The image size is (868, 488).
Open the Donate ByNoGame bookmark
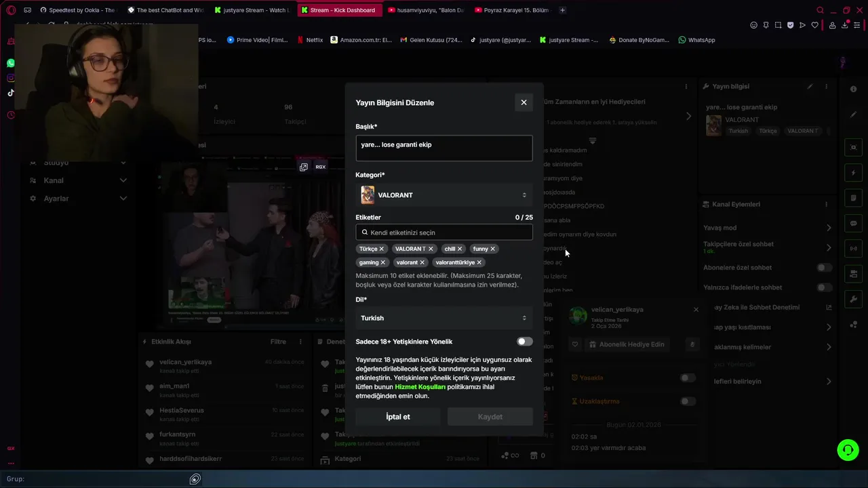tap(639, 40)
